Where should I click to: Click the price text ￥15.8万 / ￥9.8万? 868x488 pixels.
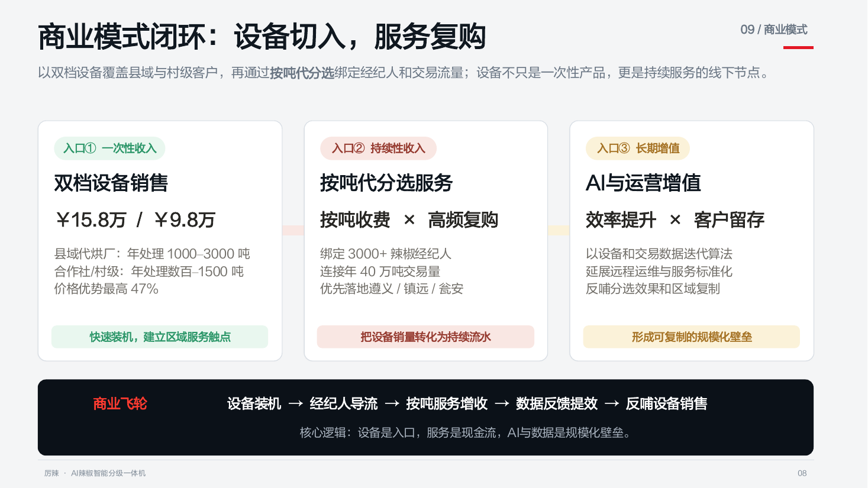pos(135,220)
